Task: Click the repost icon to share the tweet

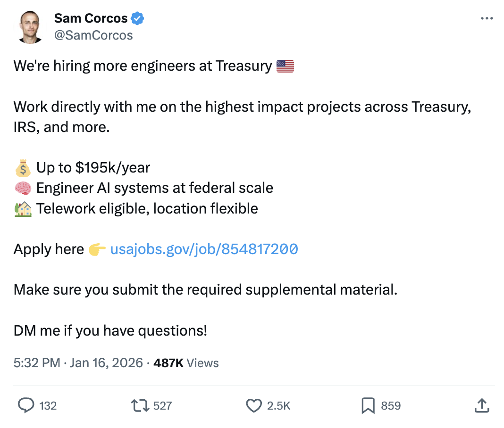Action: click(x=142, y=405)
